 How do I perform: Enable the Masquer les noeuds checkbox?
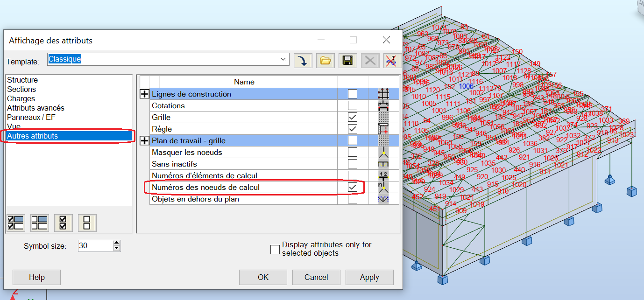[353, 152]
